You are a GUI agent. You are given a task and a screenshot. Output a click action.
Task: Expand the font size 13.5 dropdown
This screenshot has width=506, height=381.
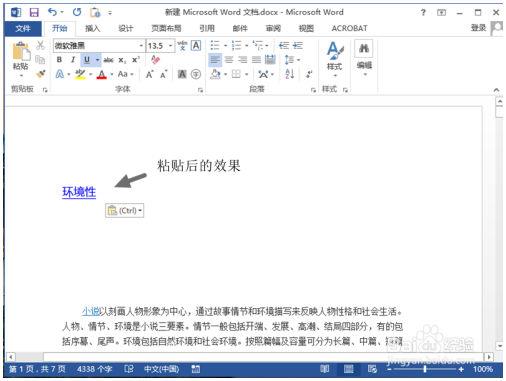[x=170, y=46]
